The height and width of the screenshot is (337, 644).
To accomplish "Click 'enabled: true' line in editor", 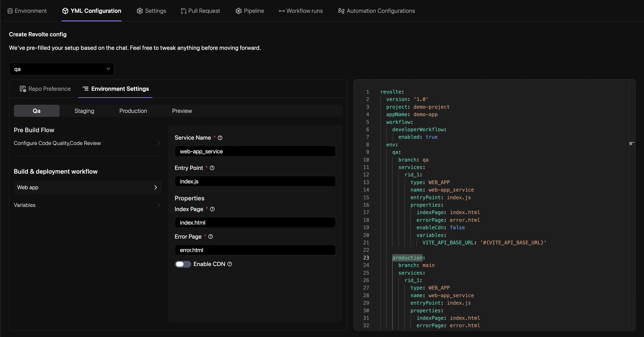I will coord(418,137).
